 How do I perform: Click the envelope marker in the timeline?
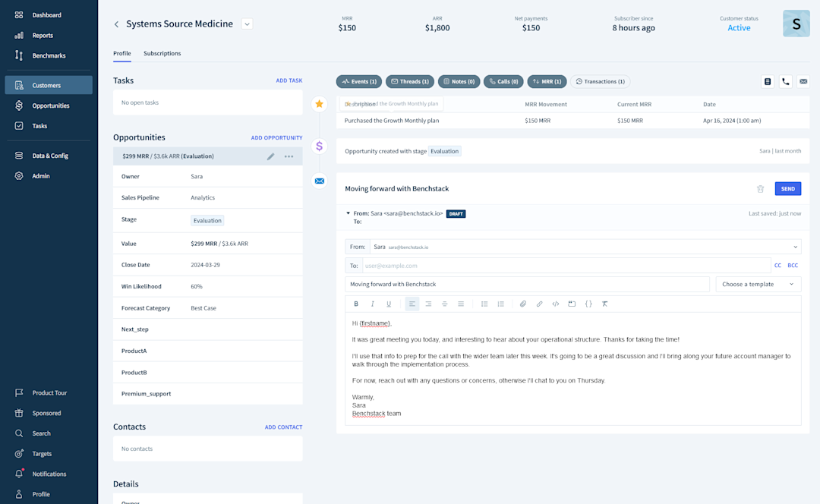(x=319, y=181)
